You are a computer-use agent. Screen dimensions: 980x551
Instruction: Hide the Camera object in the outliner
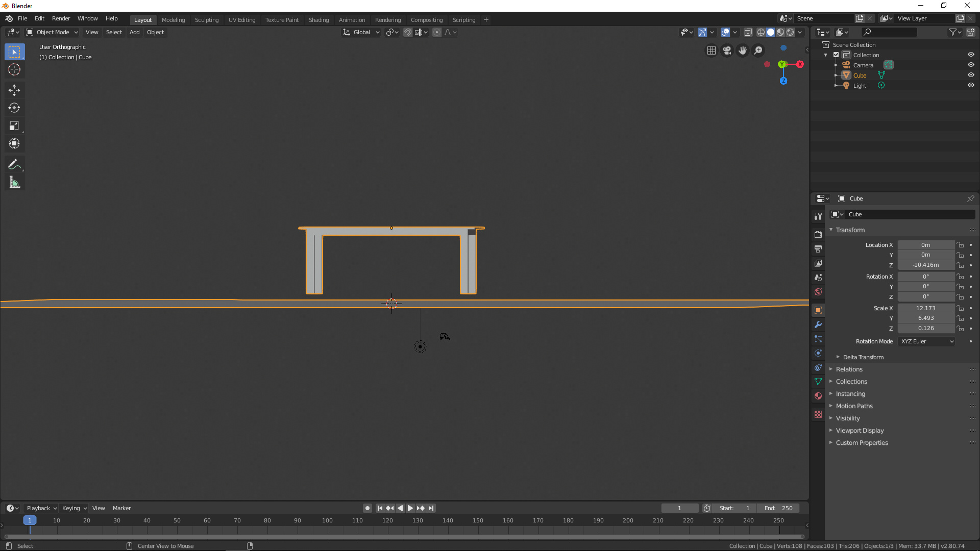971,65
